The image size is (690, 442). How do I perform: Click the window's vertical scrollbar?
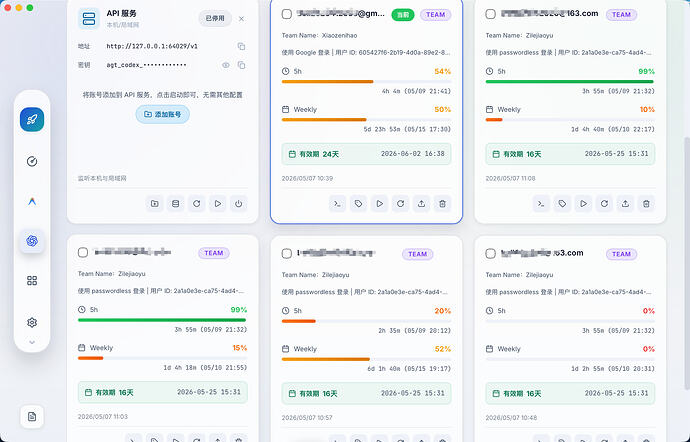pos(686,263)
